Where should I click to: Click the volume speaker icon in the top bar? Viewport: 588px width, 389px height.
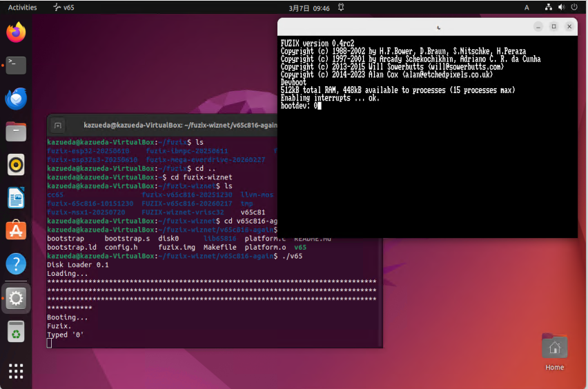(561, 7)
